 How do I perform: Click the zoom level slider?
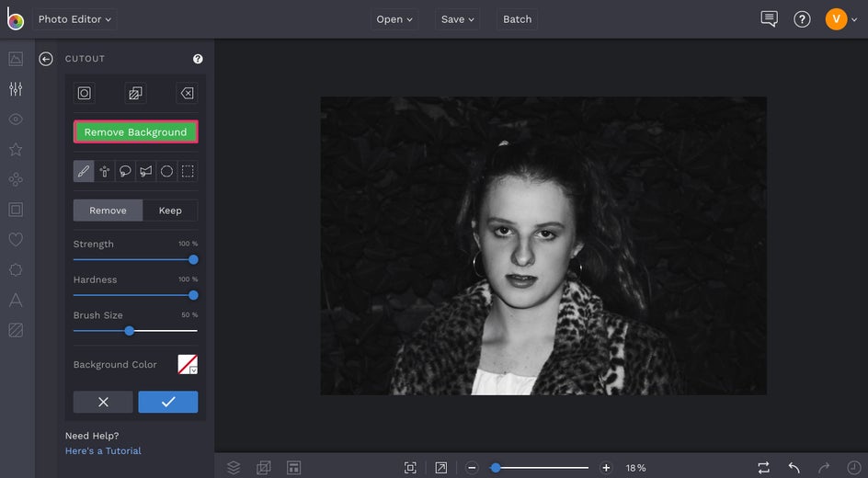point(539,468)
